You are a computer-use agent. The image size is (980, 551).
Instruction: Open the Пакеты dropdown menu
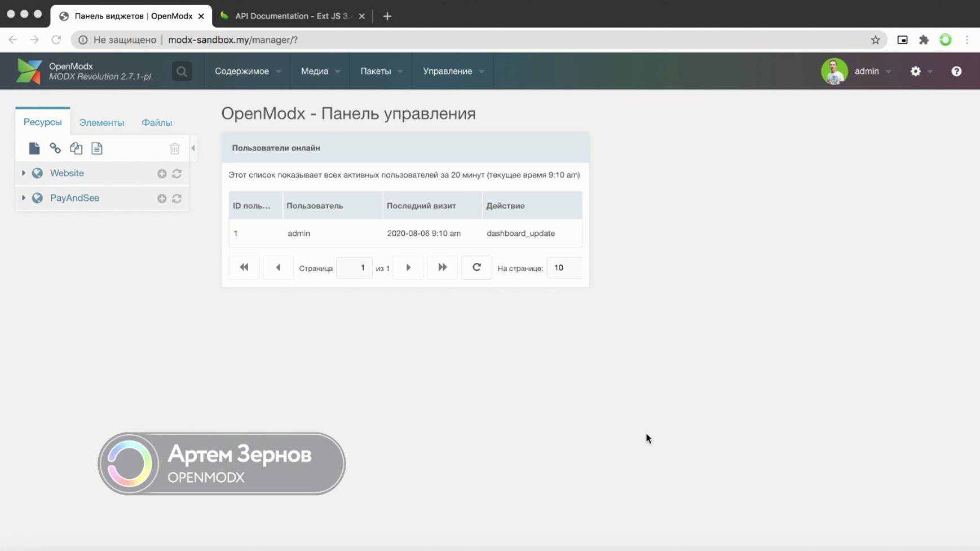pos(381,71)
